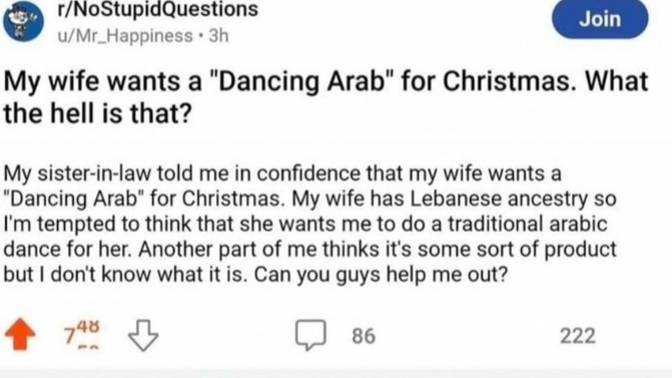Open comments via the speech bubble icon
Image resolution: width=672 pixels, height=378 pixels.
310,335
